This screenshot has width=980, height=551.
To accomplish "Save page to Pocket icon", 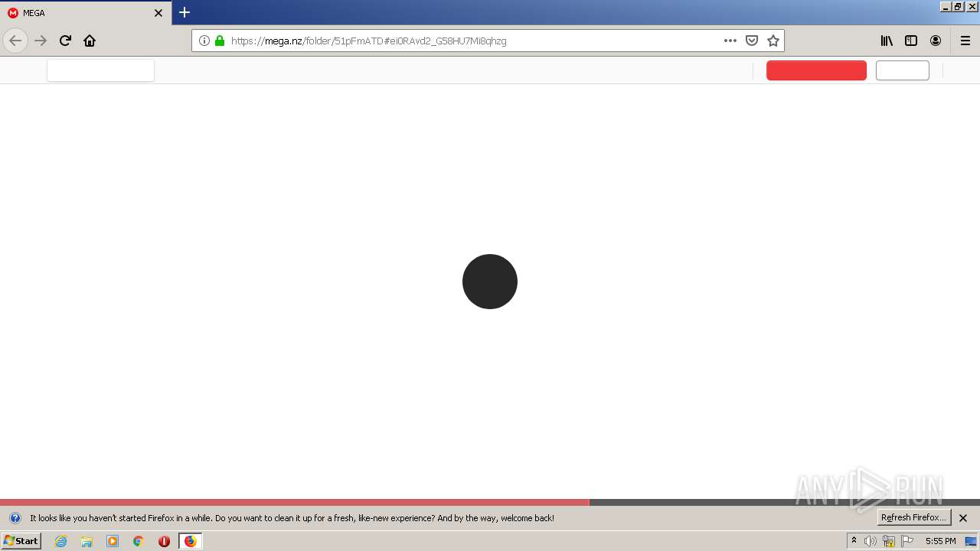I will click(752, 41).
